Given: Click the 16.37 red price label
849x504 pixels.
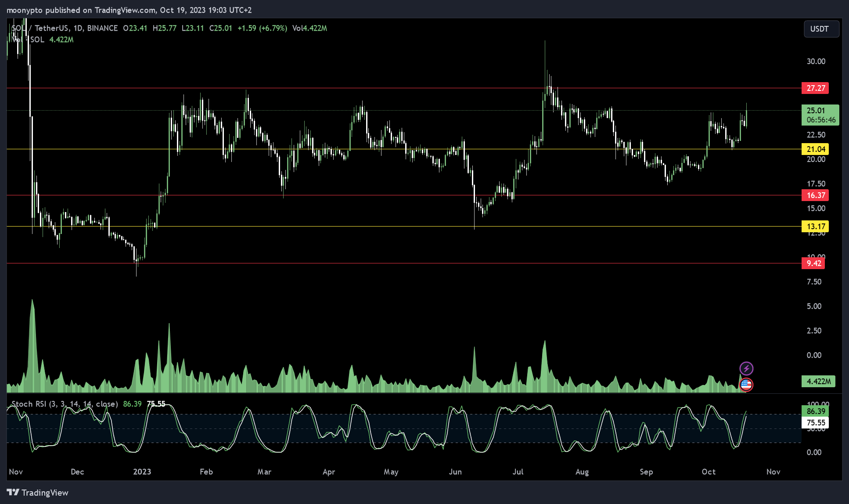Looking at the screenshot, I should [815, 195].
